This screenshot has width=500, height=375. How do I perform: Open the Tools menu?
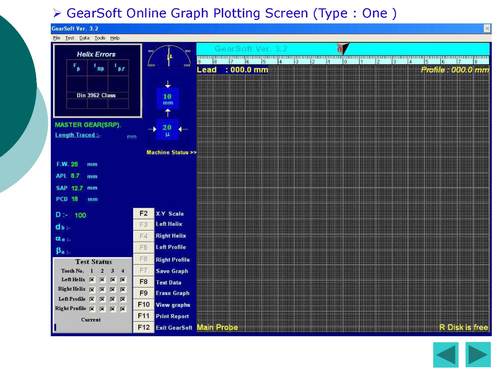click(x=100, y=38)
